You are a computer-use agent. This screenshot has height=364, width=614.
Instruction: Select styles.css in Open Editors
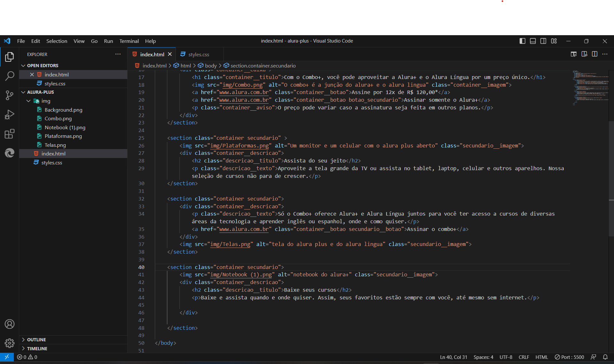(x=55, y=83)
